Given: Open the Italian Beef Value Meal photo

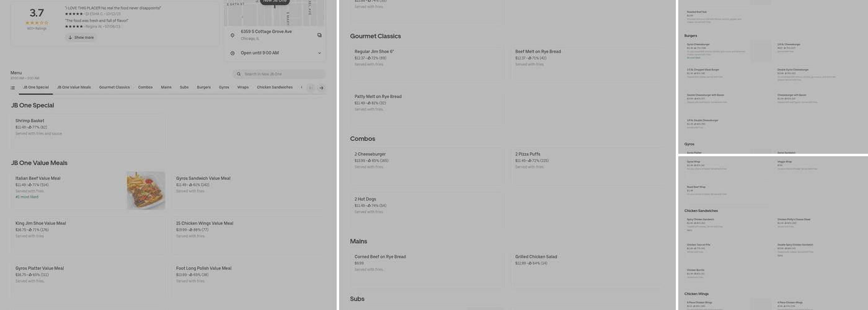Looking at the screenshot, I should click(x=146, y=190).
